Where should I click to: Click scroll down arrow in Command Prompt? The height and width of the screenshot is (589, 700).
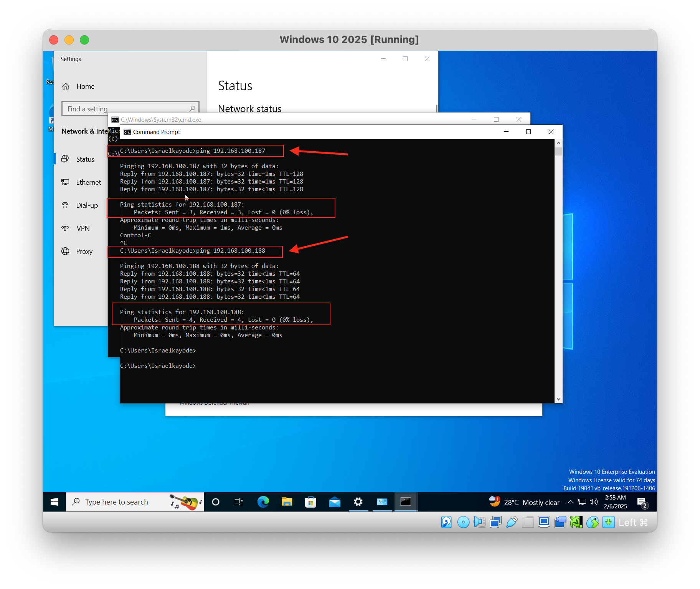(x=559, y=399)
